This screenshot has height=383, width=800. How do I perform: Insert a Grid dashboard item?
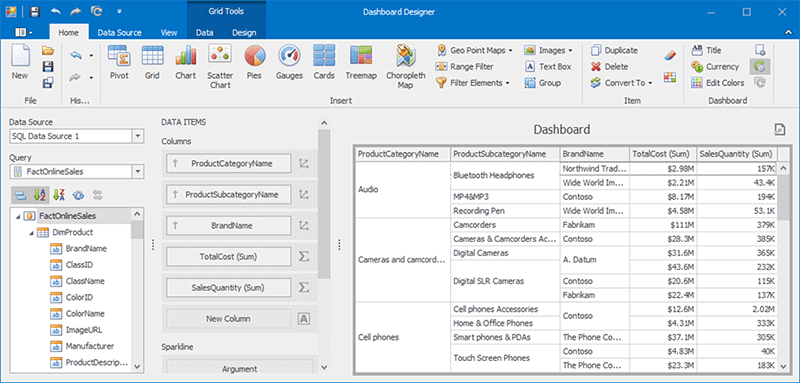(x=152, y=62)
